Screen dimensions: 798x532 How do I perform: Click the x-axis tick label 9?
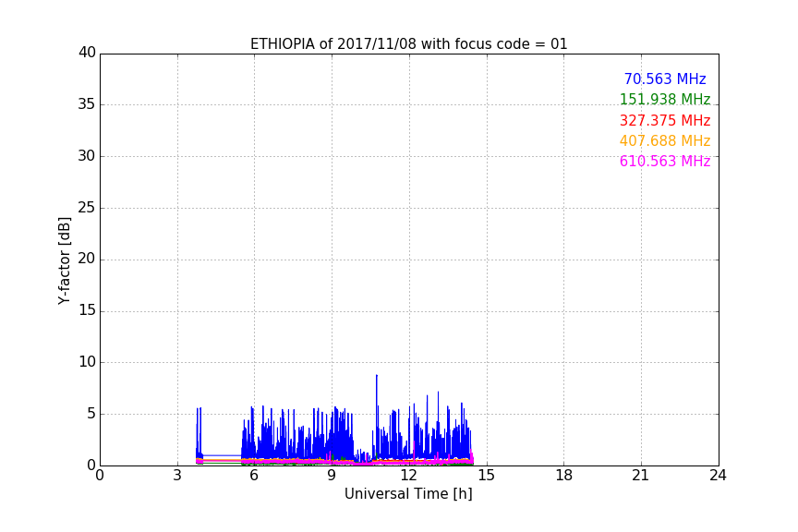(332, 476)
